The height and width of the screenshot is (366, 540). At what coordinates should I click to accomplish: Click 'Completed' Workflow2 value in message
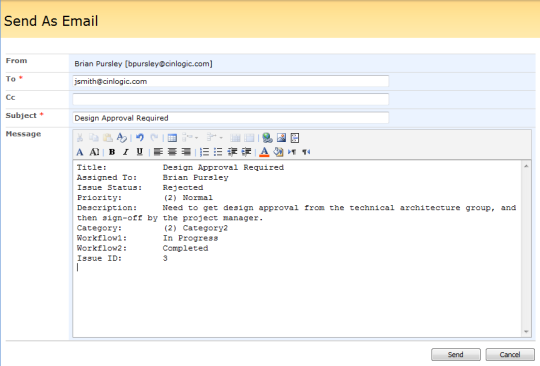(x=185, y=248)
